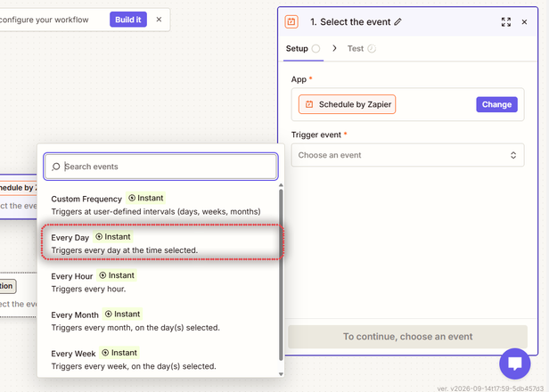Expand the panel to full screen

click(506, 22)
